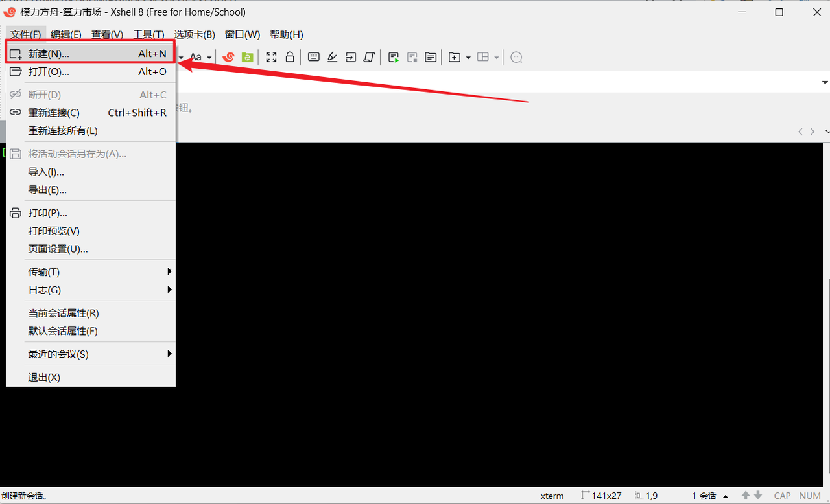Click the xterm label in status bar

click(552, 496)
